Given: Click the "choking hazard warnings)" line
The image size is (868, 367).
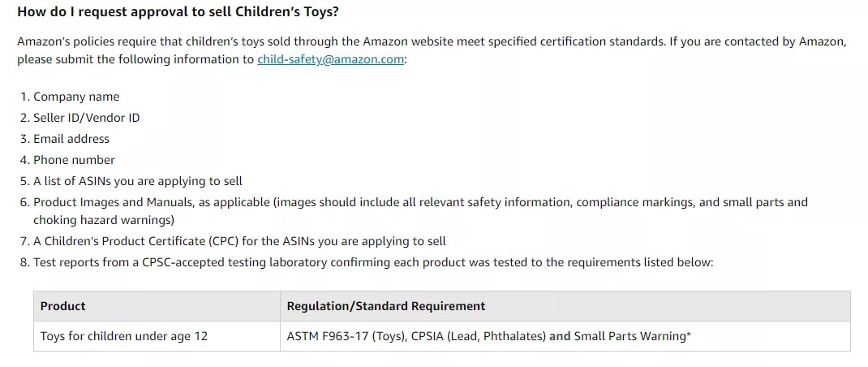Looking at the screenshot, I should point(104,220).
